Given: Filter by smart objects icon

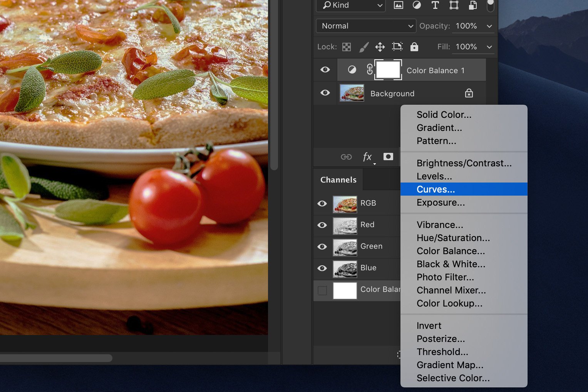Looking at the screenshot, I should click(472, 5).
